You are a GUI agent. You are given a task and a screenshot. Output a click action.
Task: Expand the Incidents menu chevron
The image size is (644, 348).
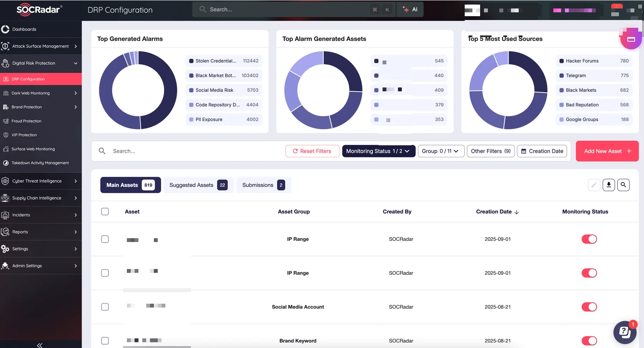click(76, 215)
